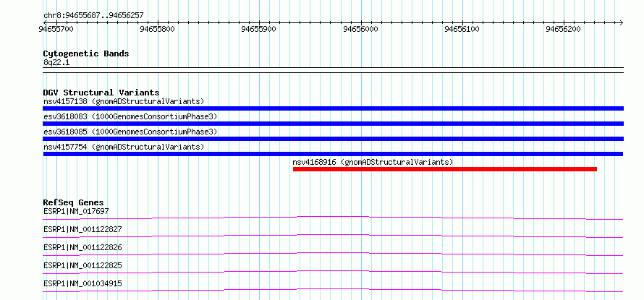Screen dimensions: 644x300
Task: Click the chr8:94655687..94656257 region label
Action: [93, 16]
